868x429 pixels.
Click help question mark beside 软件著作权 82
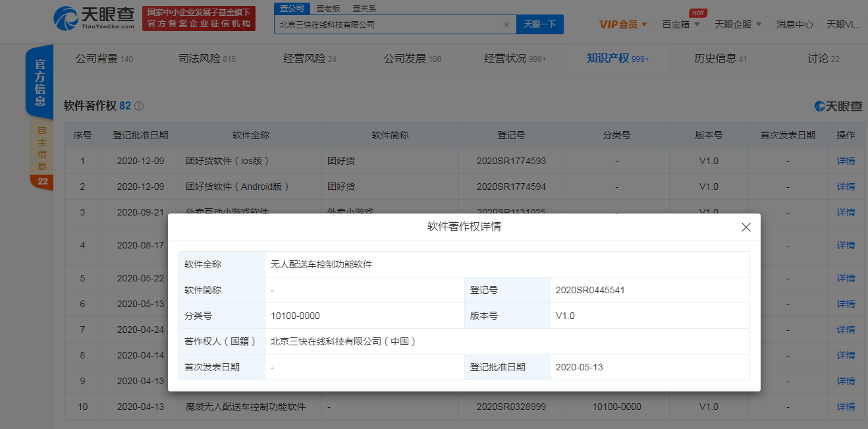[x=139, y=106]
